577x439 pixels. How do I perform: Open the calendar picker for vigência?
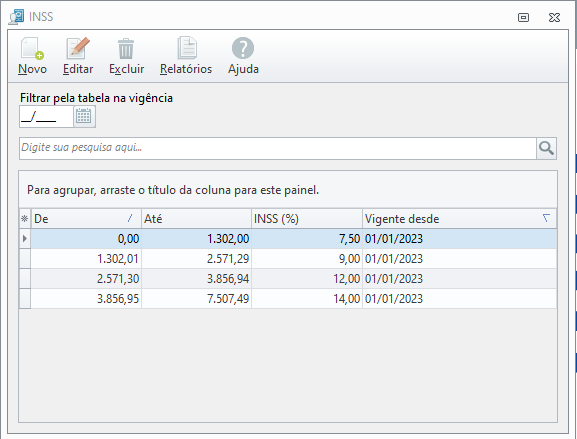pos(84,116)
